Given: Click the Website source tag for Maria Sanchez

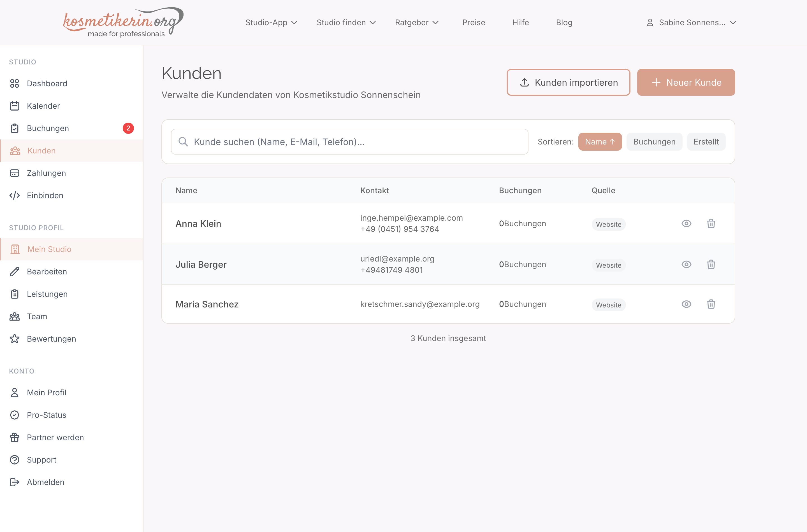Looking at the screenshot, I should click(x=608, y=305).
